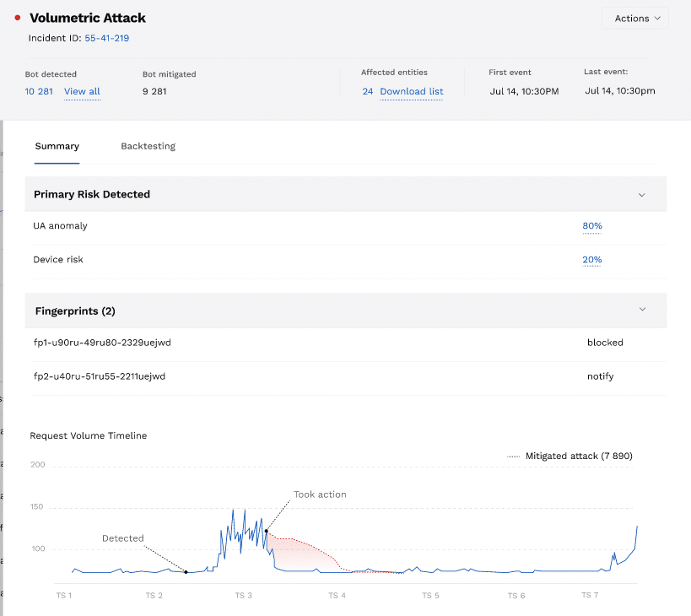This screenshot has height=616, width=691.
Task: Click the red incident status dot
Action: (18, 18)
